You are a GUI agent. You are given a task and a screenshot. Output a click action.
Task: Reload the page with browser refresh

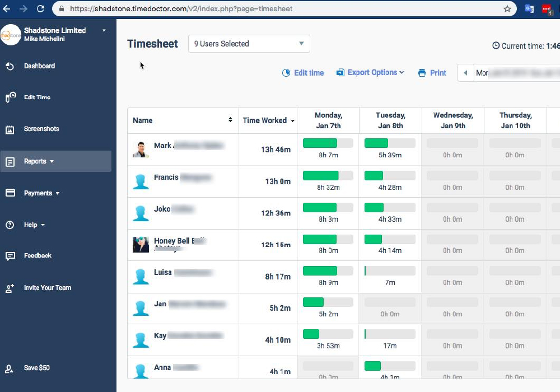coord(40,9)
